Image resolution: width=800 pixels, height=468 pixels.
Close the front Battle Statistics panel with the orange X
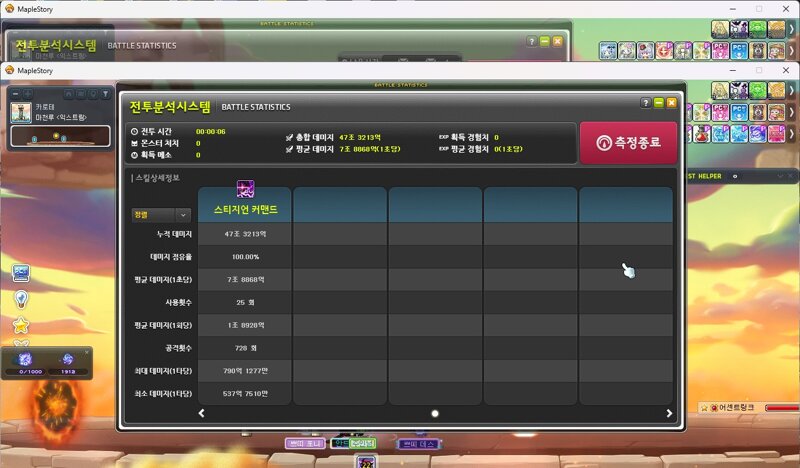pos(671,103)
